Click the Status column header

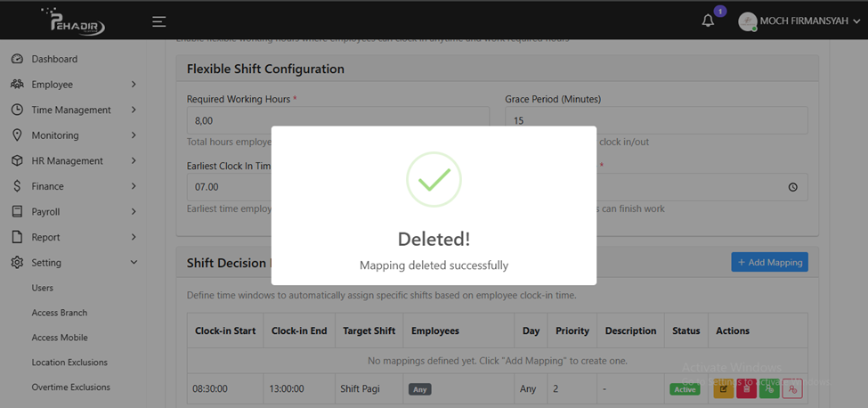coord(685,330)
